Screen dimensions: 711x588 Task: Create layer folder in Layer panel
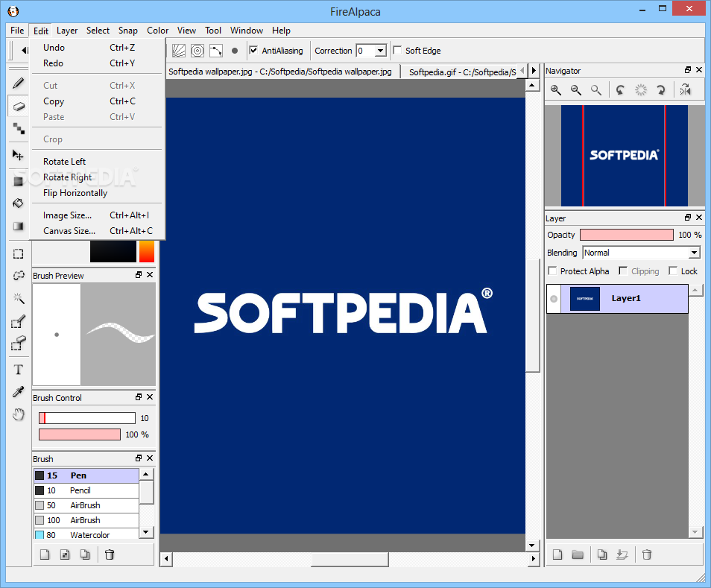578,554
